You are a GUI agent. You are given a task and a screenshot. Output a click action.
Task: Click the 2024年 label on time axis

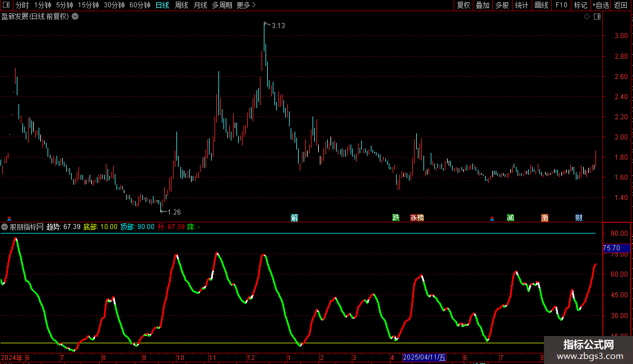(x=12, y=357)
